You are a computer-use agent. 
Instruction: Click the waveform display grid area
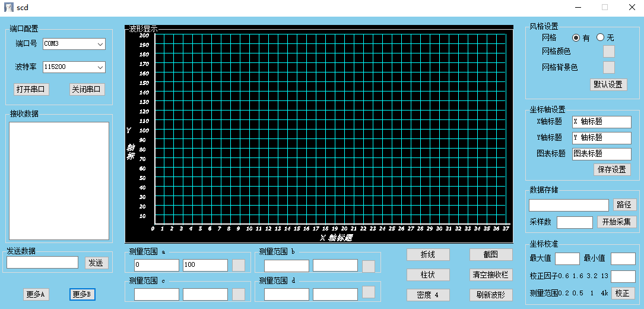tap(330, 129)
